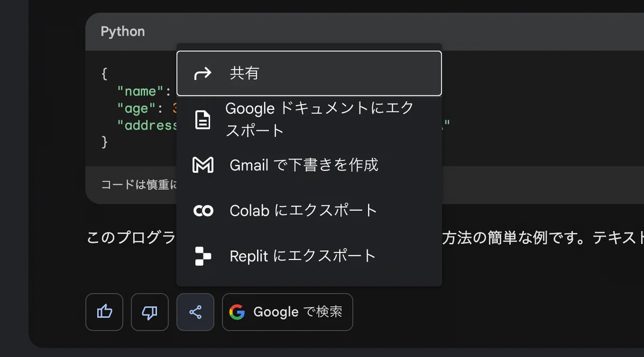The image size is (644, 357).
Task: Choose Google ドキュメントにエクスポート option
Action: 309,119
